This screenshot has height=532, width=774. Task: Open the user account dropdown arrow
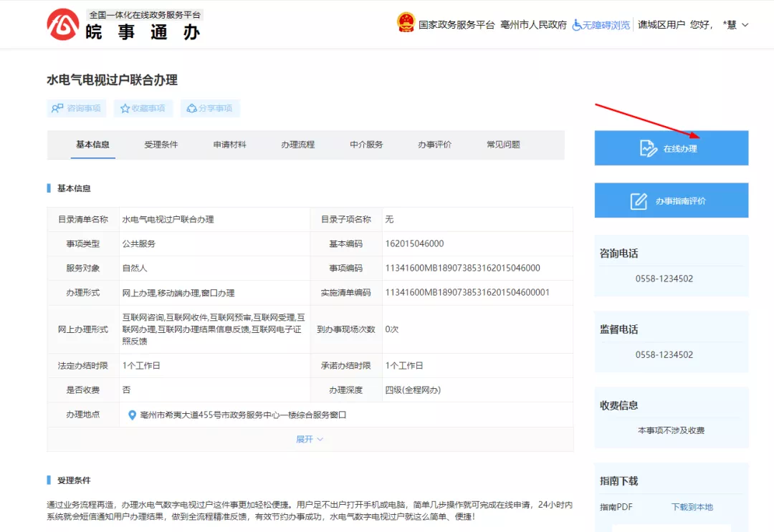745,25
